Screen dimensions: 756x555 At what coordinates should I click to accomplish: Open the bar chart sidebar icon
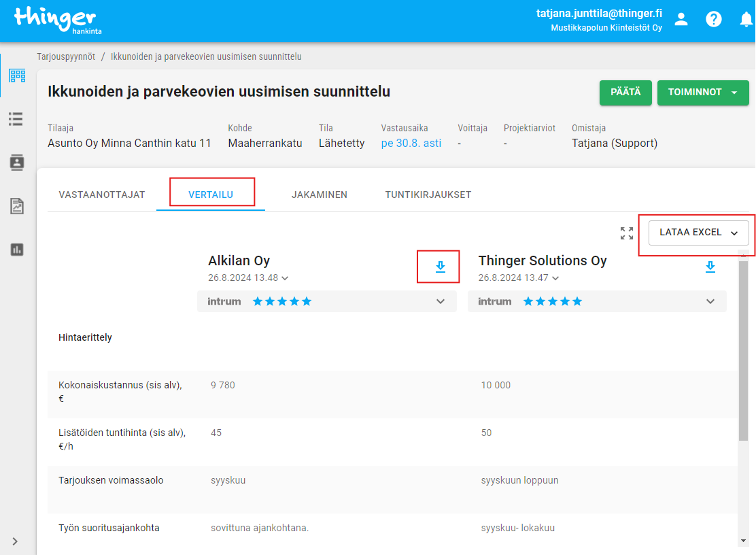(x=17, y=250)
